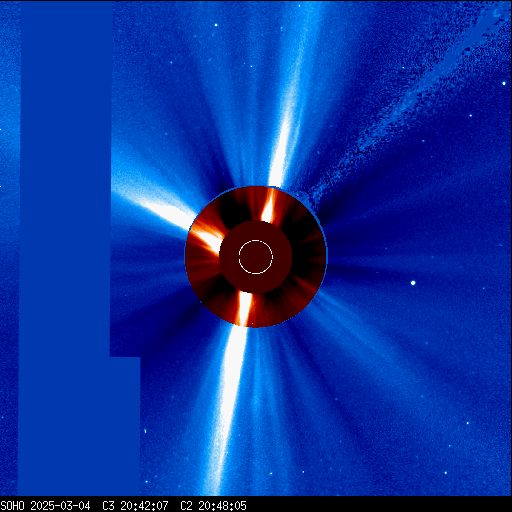512x512 pixels.
Task: Click the orange flare at top of C2 ring
Action: pos(269,205)
